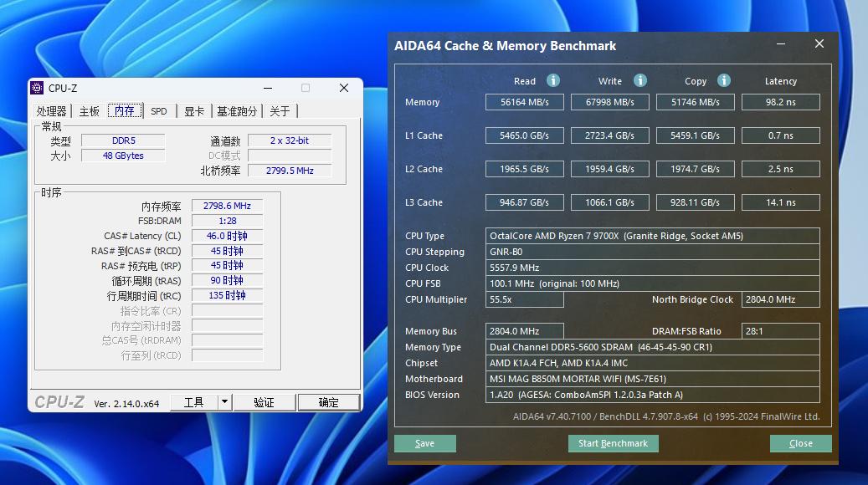This screenshot has width=868, height=485.
Task: Click the 内存频率 value field
Action: click(x=227, y=206)
